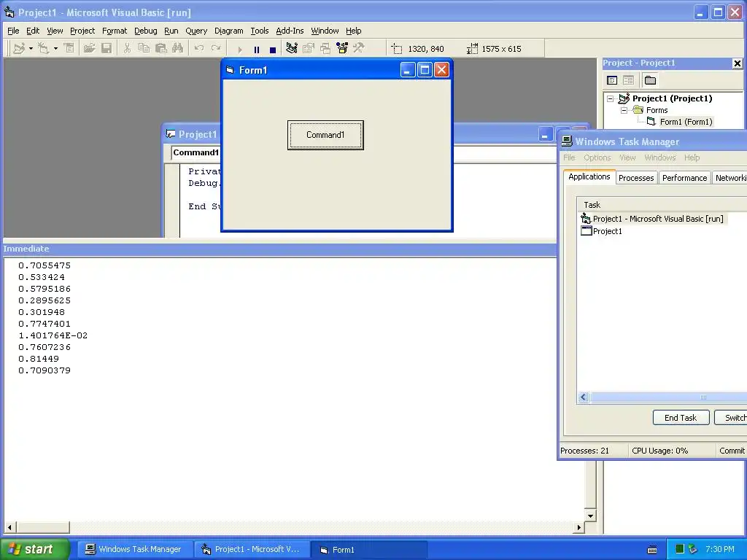Open the Run menu
This screenshot has height=560, width=747.
(x=171, y=31)
